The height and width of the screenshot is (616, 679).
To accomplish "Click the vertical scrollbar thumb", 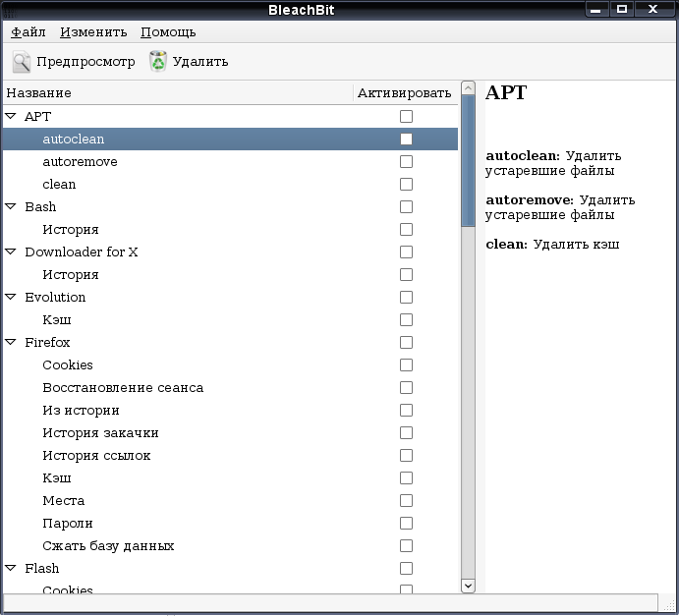I will coord(468,160).
